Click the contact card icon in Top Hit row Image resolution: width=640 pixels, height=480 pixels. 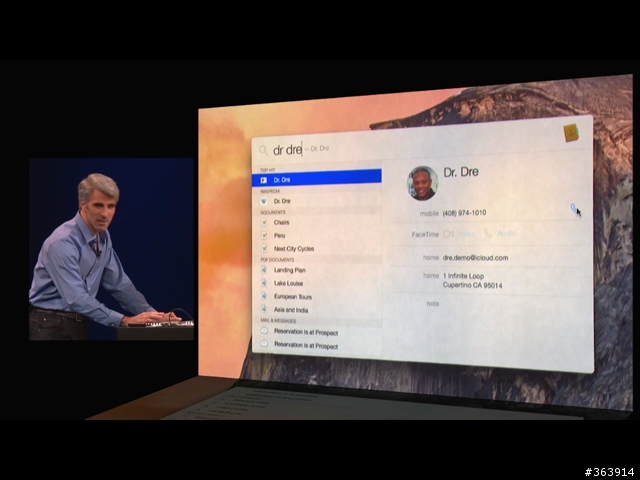pos(264,180)
